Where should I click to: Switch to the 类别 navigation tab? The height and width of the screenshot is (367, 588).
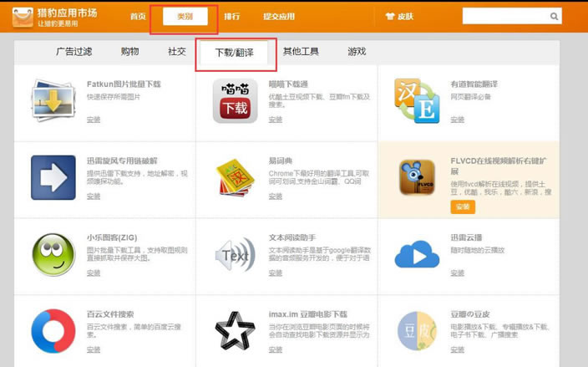(x=185, y=17)
